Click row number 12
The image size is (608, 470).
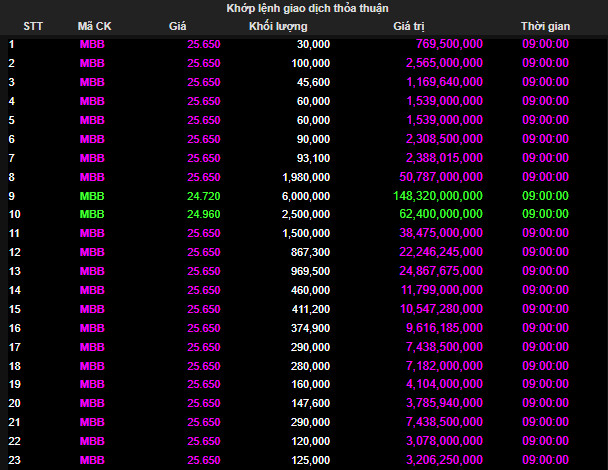tap(14, 252)
